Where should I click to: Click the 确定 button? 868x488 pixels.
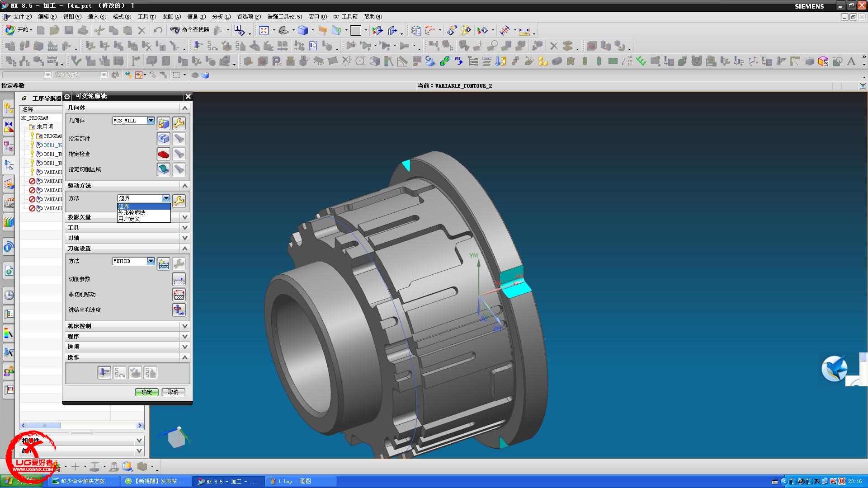(146, 392)
